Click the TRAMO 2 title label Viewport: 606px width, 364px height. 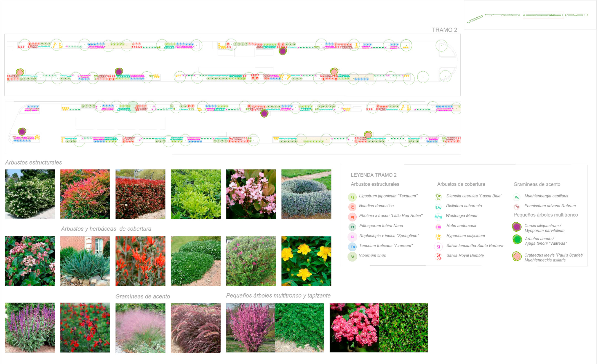[444, 30]
